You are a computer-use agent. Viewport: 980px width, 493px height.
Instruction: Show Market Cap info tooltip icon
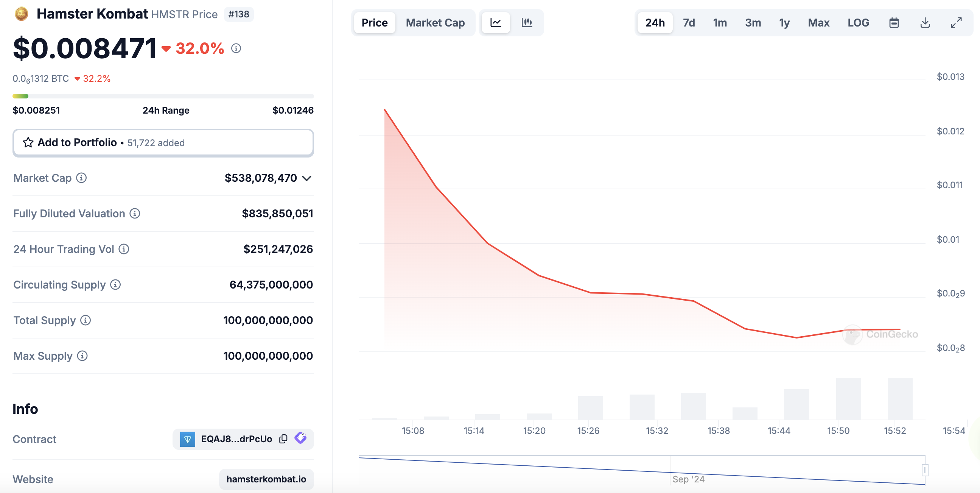81,178
